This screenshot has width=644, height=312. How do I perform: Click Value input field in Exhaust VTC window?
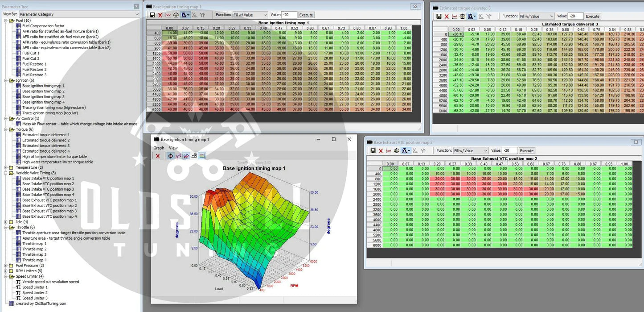pos(509,151)
